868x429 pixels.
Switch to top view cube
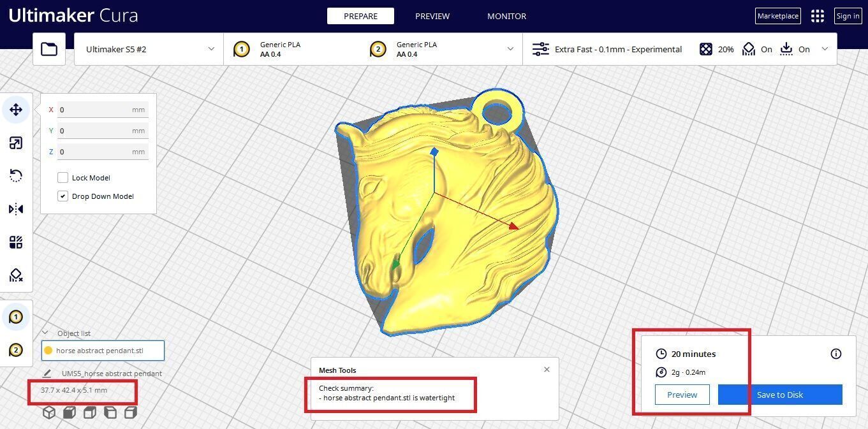click(x=90, y=412)
